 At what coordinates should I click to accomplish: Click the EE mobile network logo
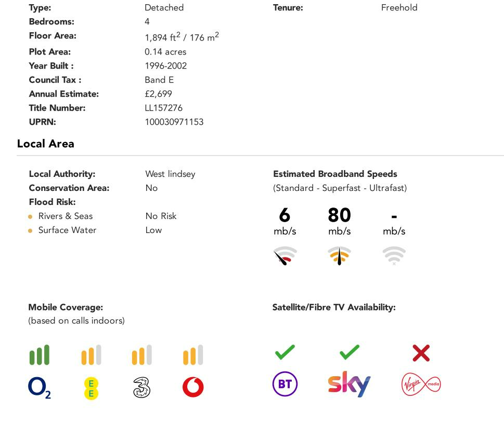(x=91, y=388)
